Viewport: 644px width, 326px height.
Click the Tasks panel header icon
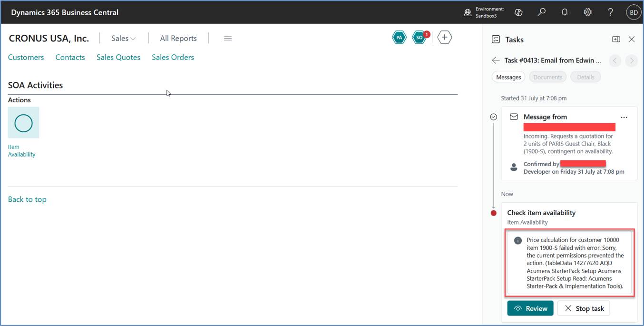pos(496,40)
